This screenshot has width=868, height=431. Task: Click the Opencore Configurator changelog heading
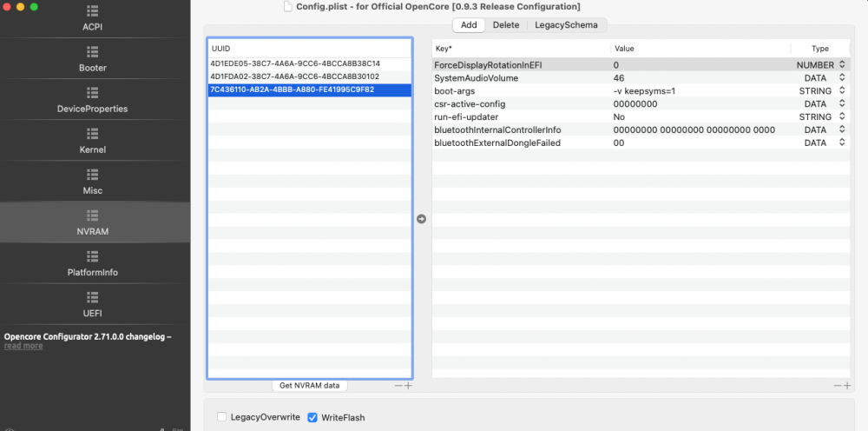[88, 336]
